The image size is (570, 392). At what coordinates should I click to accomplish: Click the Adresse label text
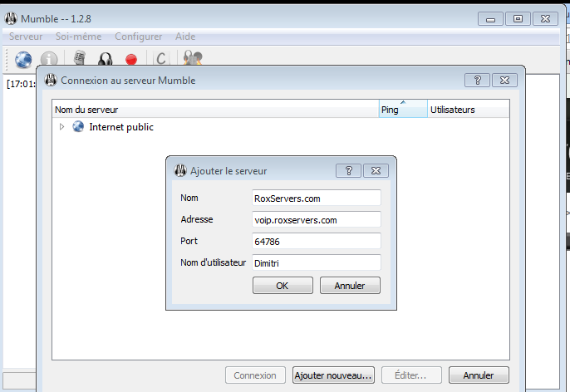[x=197, y=219]
